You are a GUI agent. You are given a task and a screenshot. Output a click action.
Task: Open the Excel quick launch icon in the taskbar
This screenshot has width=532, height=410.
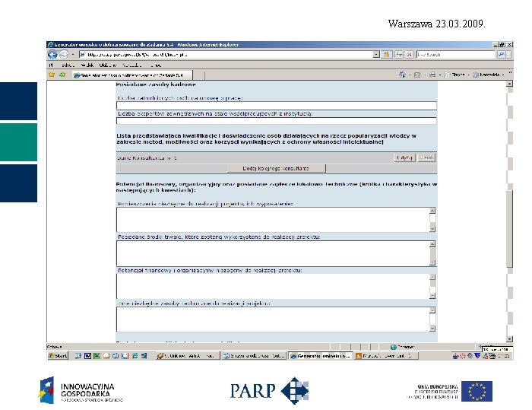coord(97,356)
